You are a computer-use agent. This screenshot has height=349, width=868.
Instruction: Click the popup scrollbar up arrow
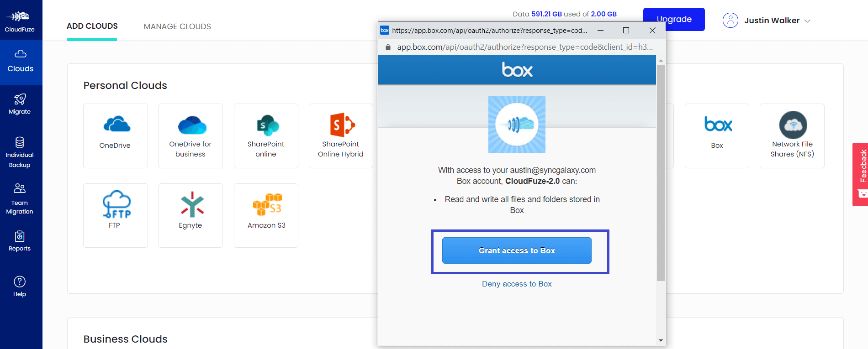pos(661,60)
